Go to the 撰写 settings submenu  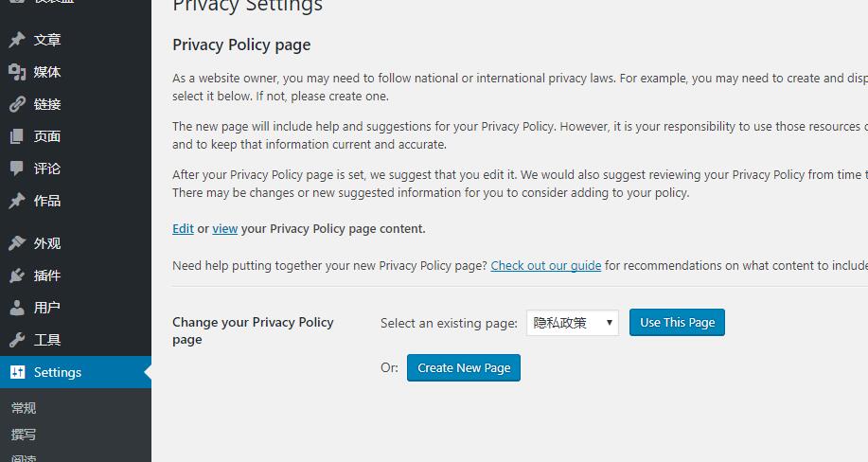(x=24, y=435)
